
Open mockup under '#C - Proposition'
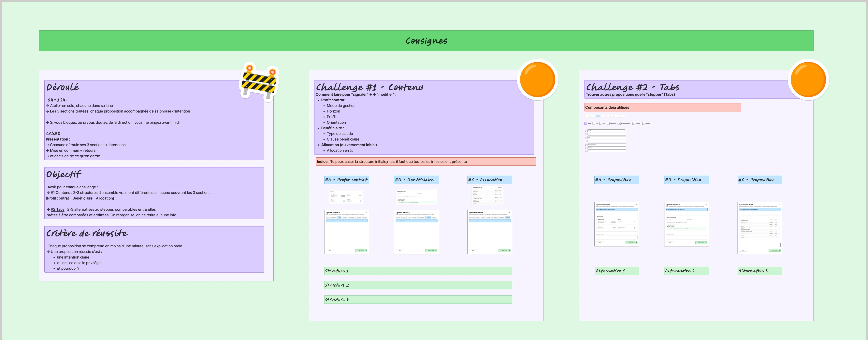point(760,228)
